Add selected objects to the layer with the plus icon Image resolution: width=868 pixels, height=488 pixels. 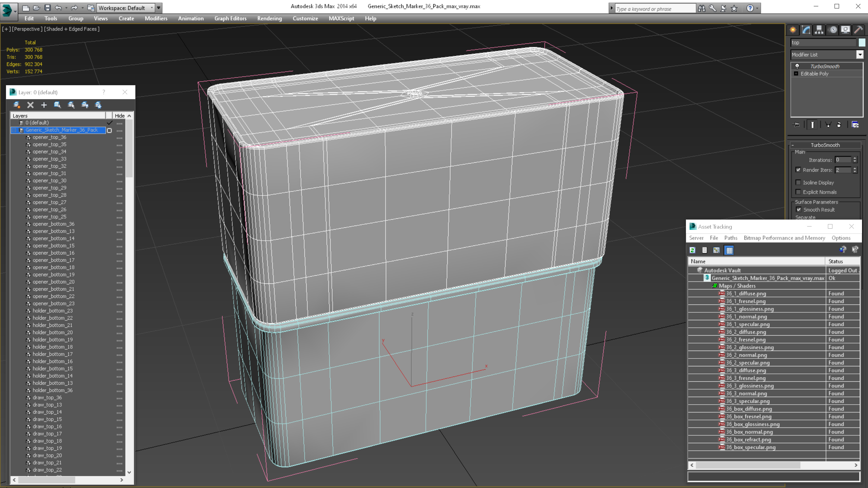[x=44, y=105]
